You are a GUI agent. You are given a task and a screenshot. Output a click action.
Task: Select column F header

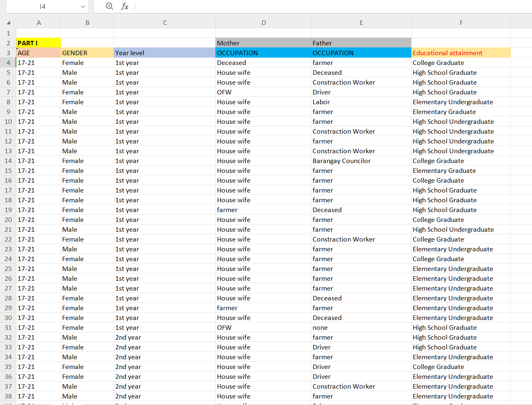coord(461,23)
